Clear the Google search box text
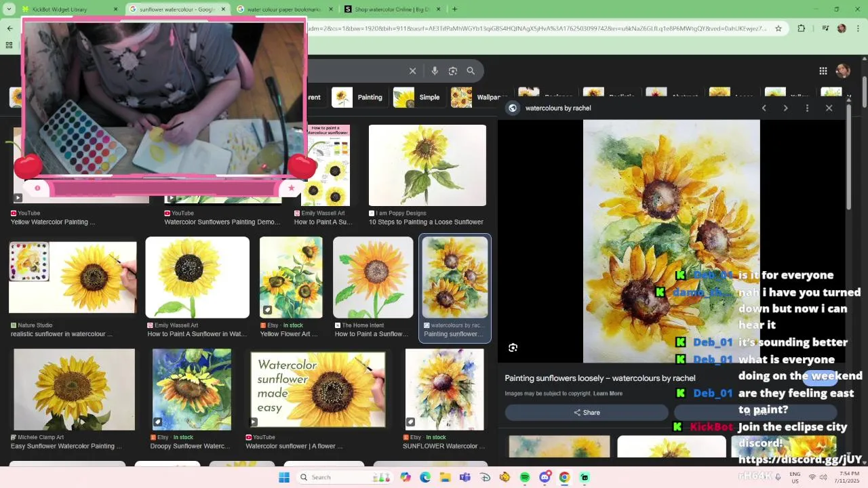 click(412, 70)
